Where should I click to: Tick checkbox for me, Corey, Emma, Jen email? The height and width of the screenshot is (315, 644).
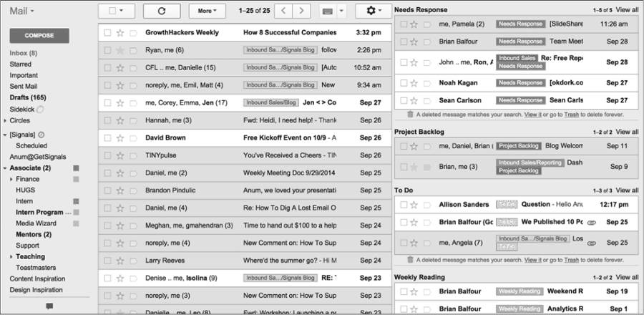(x=107, y=103)
